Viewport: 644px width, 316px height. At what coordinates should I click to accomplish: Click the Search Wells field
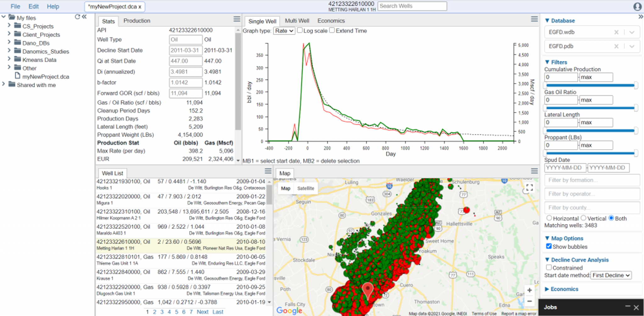tap(412, 6)
